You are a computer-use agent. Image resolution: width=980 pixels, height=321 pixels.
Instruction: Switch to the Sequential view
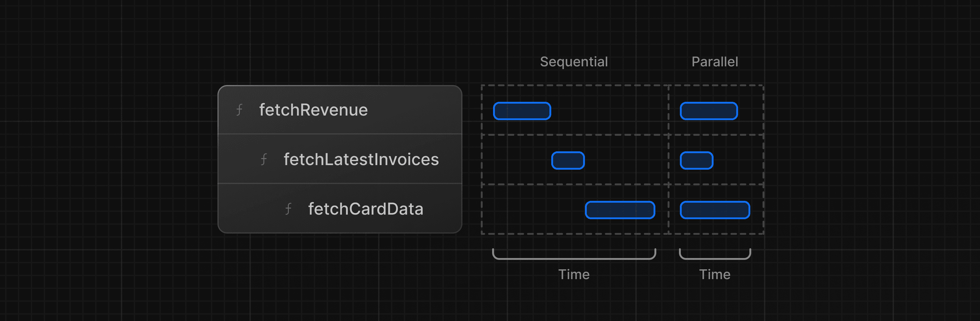[574, 61]
